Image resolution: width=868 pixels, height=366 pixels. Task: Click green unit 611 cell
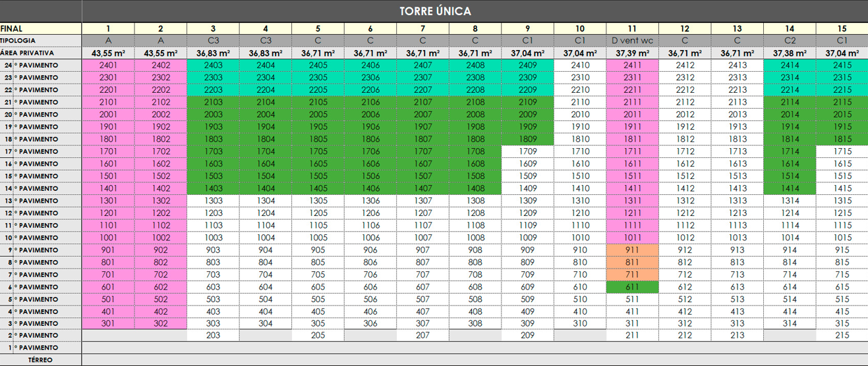pyautogui.click(x=632, y=287)
